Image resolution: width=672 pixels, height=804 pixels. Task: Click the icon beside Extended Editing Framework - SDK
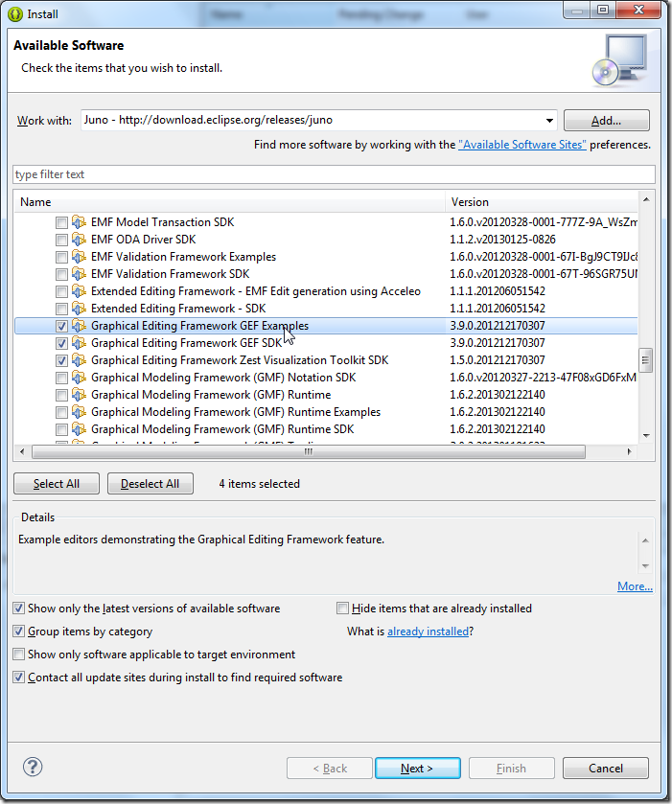[79, 309]
